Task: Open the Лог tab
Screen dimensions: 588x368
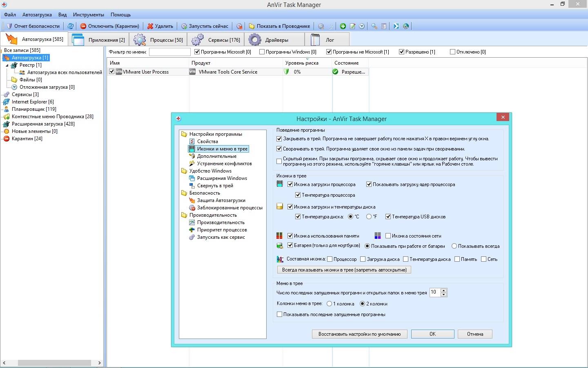Action: point(327,40)
